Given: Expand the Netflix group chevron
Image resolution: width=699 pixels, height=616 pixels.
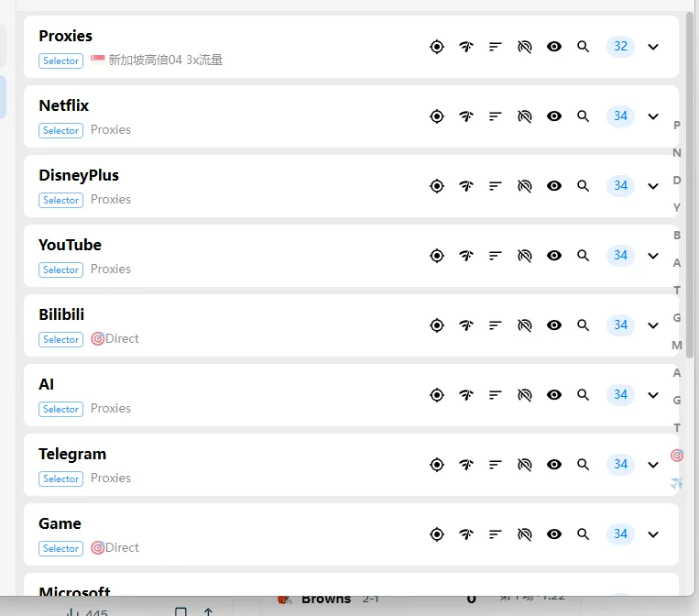Looking at the screenshot, I should [x=653, y=116].
